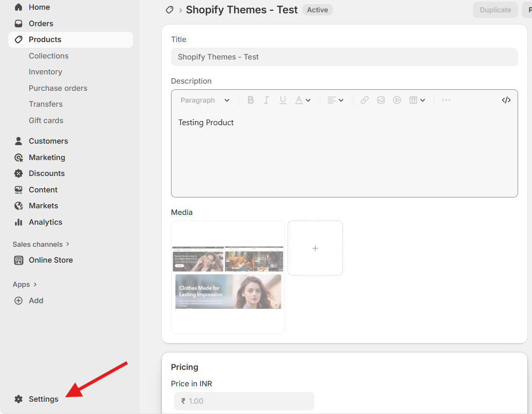Screen dimensions: 532x414
Task: Click the Discounts badge icon
Action: point(18,173)
